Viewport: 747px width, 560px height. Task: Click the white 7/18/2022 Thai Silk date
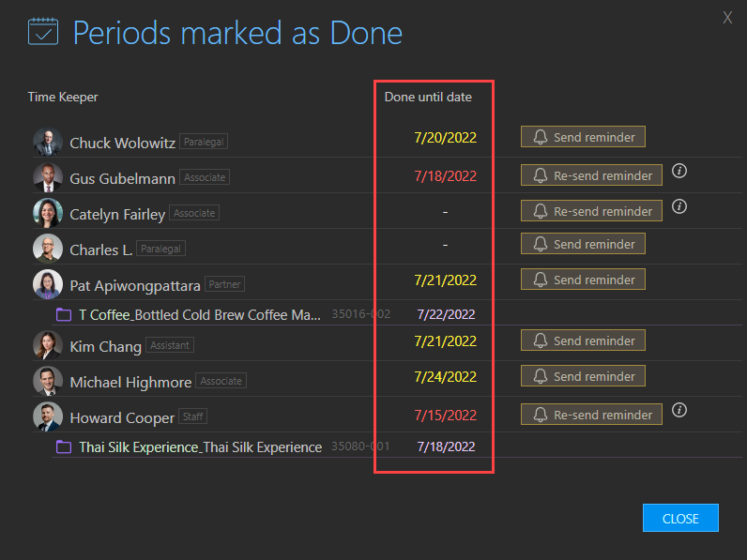click(x=446, y=446)
